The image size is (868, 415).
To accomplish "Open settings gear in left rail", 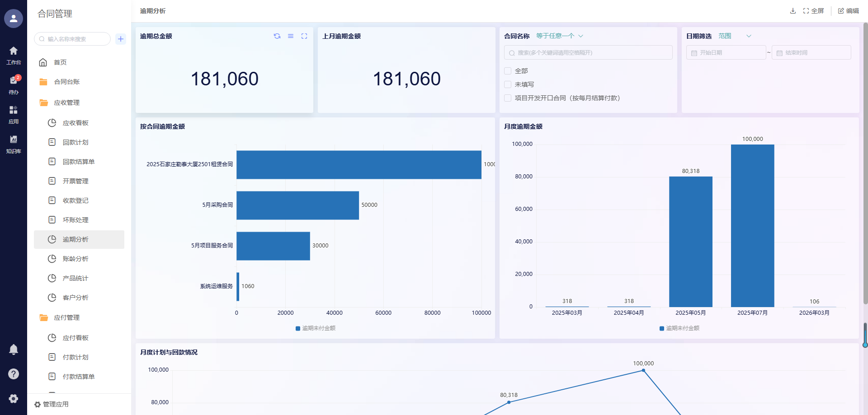I will pos(14,398).
